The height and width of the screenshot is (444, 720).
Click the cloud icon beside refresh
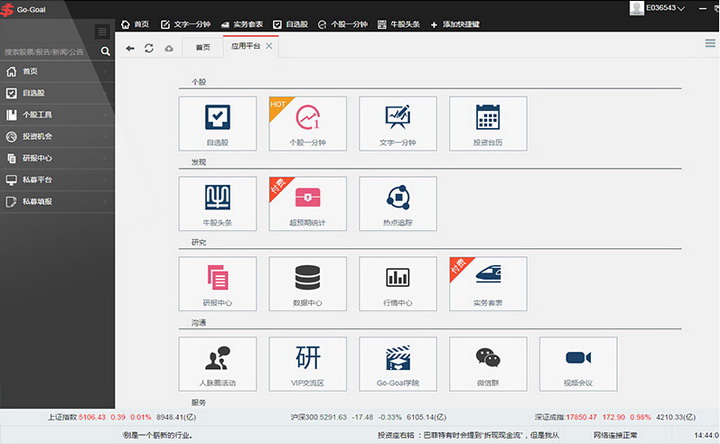coord(169,48)
